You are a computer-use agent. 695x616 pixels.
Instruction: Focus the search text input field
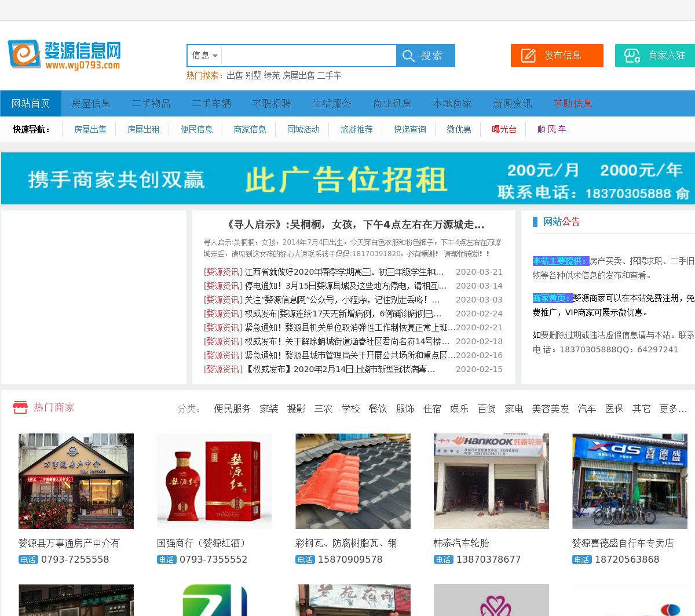click(308, 56)
